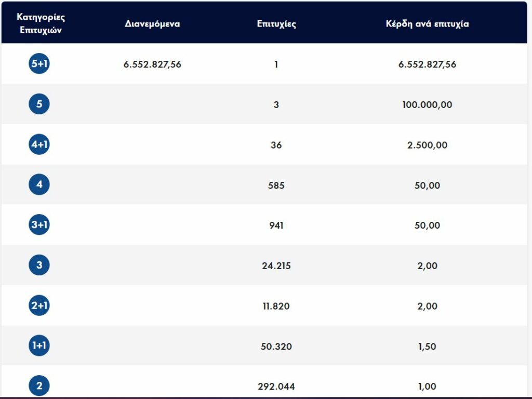Select the 100.000,00 winnings value
This screenshot has height=399, width=532.
pos(427,105)
